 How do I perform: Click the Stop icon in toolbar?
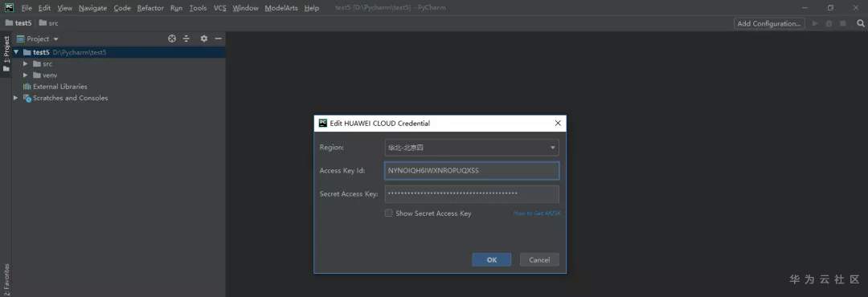(843, 23)
